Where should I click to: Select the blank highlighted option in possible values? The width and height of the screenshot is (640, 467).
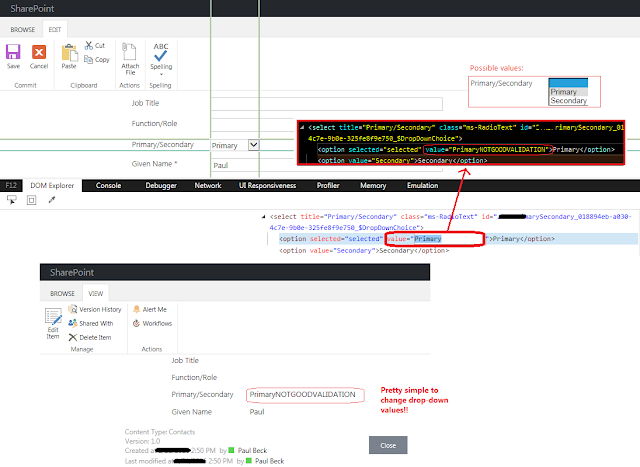coord(568,83)
